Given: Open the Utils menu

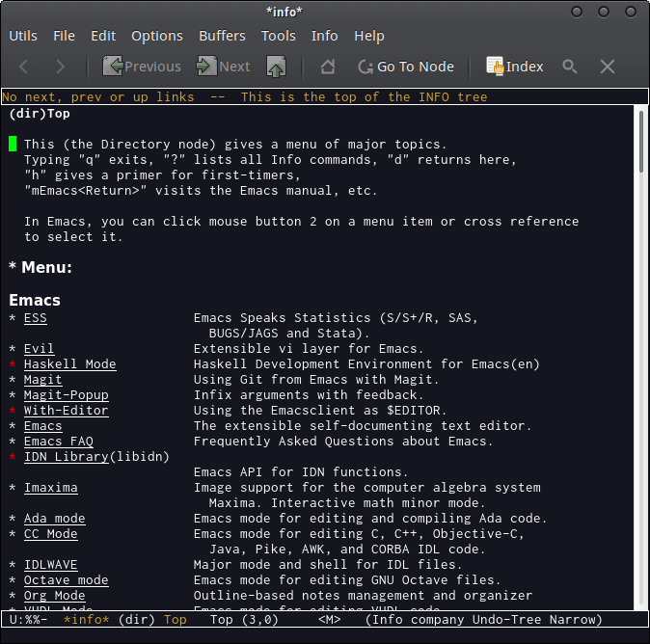Looking at the screenshot, I should (23, 36).
